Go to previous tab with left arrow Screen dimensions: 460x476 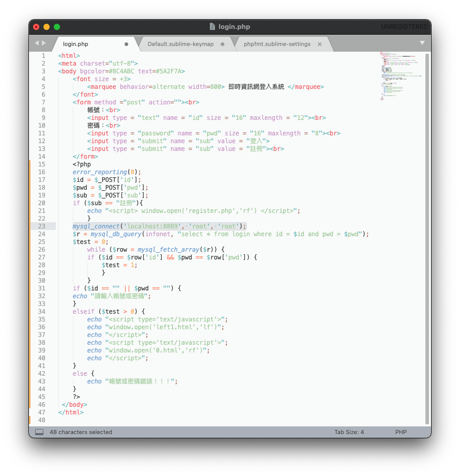tap(37, 43)
